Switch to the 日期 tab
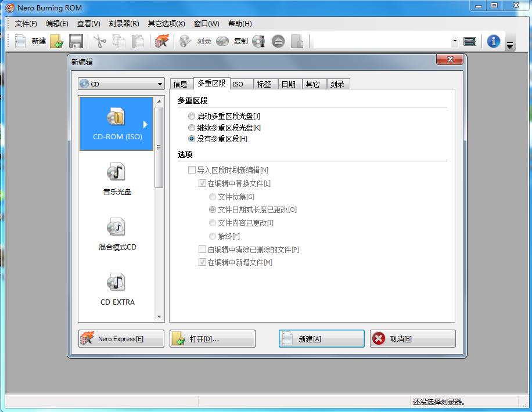 [x=289, y=84]
